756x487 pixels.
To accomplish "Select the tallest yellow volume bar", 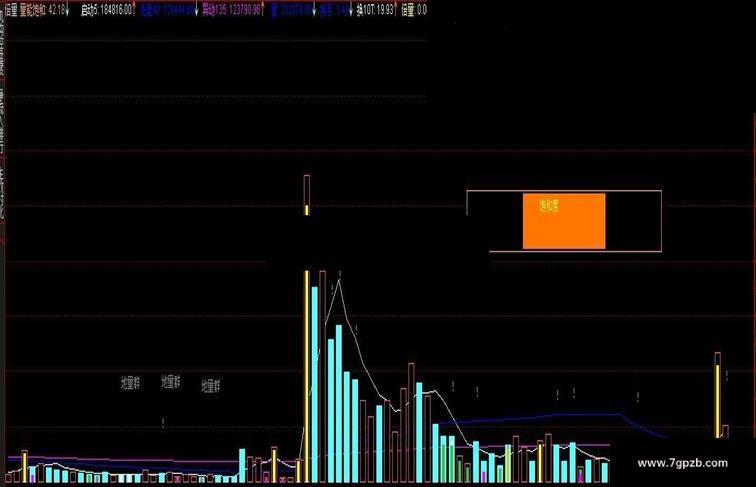I will [x=307, y=377].
